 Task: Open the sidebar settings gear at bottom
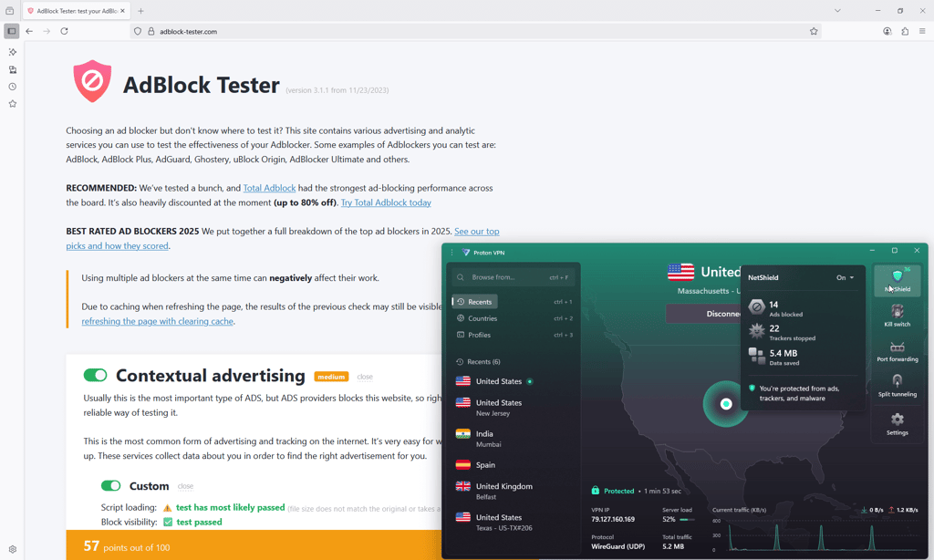click(x=13, y=549)
